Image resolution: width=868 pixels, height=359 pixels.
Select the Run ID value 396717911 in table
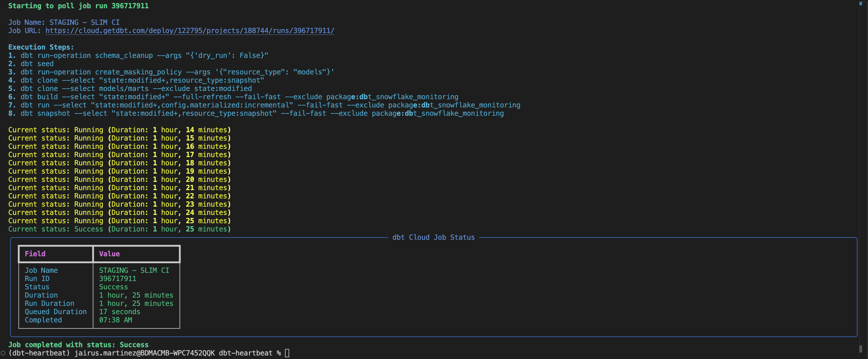click(117, 278)
